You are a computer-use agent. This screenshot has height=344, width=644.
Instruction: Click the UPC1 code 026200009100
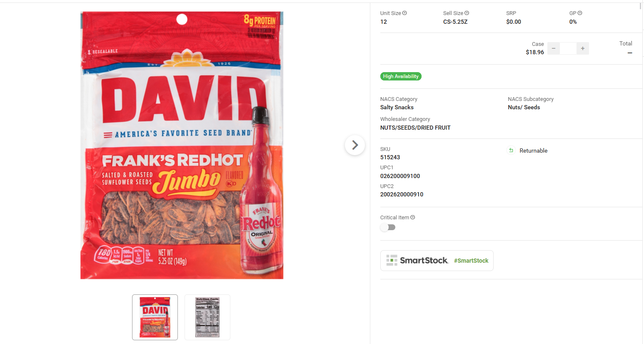(x=400, y=176)
